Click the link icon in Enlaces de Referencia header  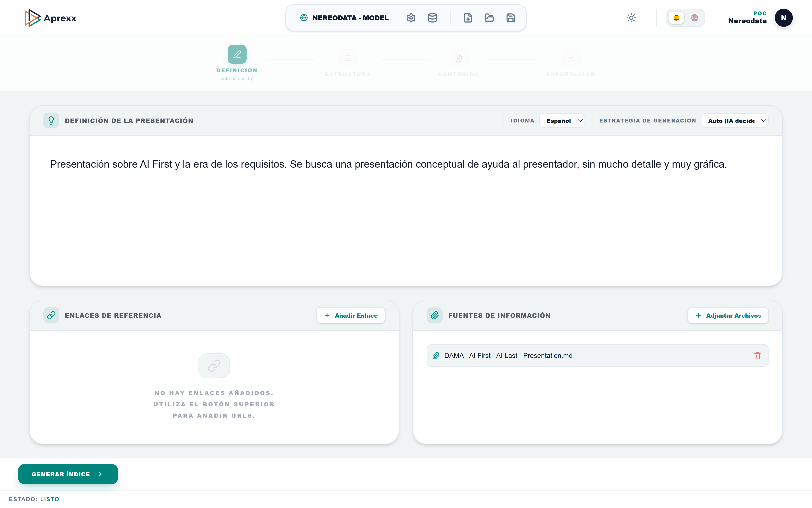51,315
